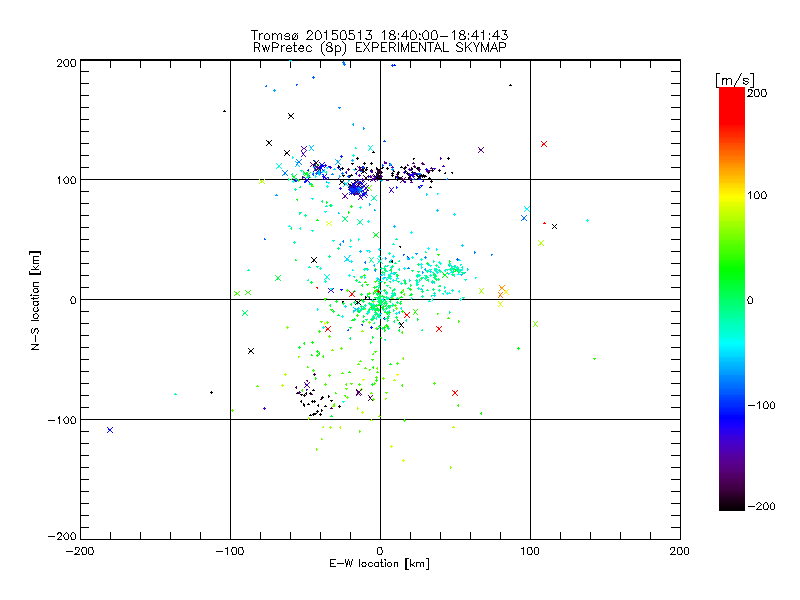Click the N-S axis tick label "0"
Screen dimensions: 800x600
[73, 300]
